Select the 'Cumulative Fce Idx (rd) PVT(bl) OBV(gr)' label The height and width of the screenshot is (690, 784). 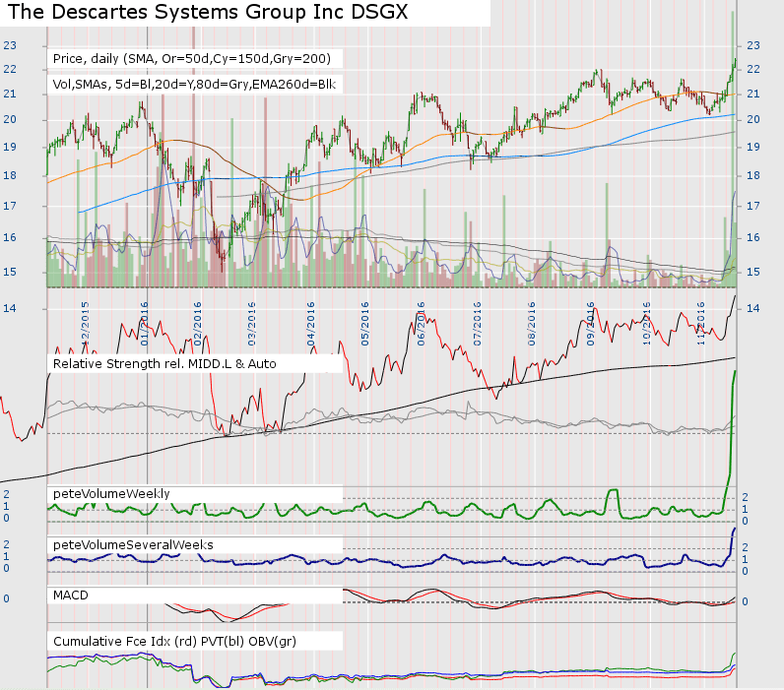tap(174, 641)
